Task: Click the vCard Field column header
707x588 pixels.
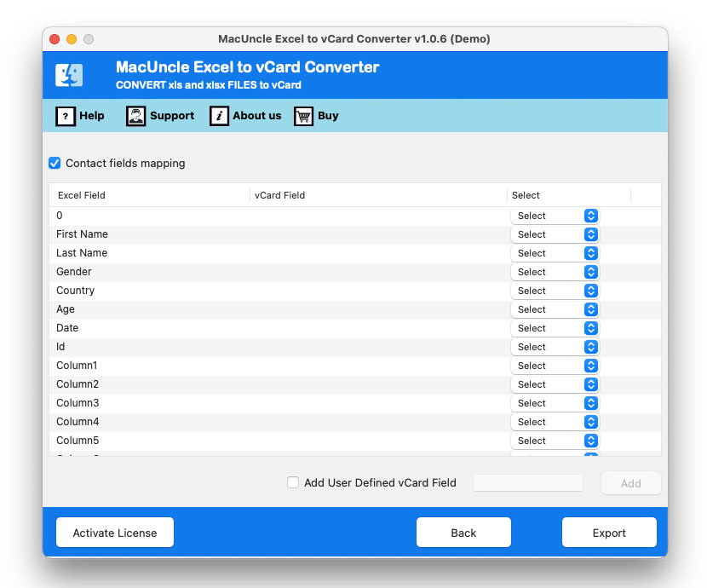Action: [x=378, y=195]
